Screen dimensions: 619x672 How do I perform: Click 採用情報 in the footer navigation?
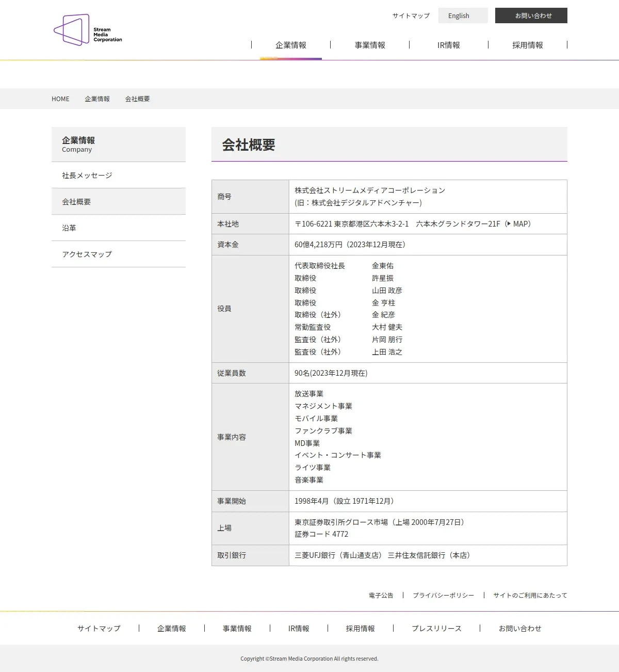pos(361,628)
